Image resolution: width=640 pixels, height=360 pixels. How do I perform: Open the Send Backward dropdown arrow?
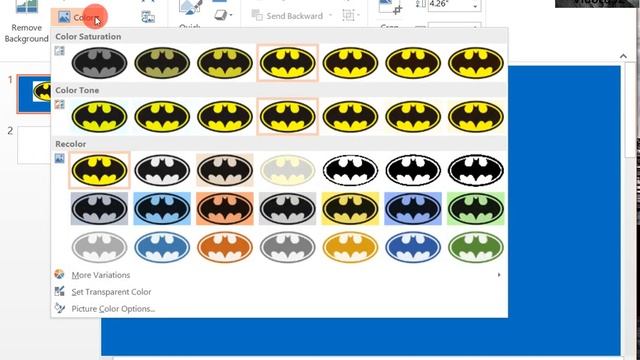[330, 16]
